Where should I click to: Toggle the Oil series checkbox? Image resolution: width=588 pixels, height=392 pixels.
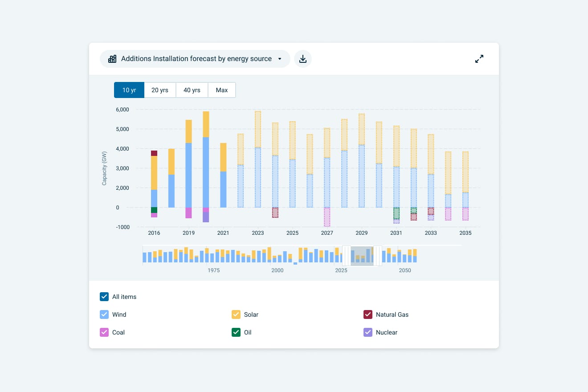point(236,332)
